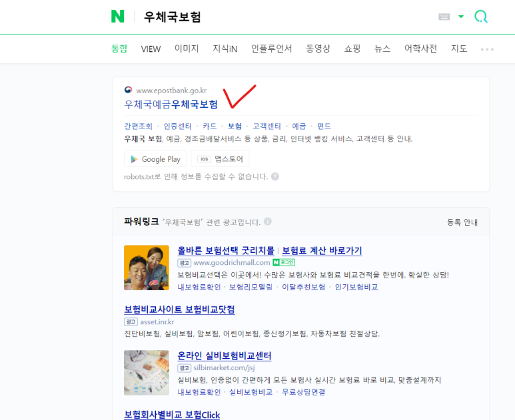The image size is (515, 420).
Task: Expand the green dropdown arrow by search
Action: 461,17
